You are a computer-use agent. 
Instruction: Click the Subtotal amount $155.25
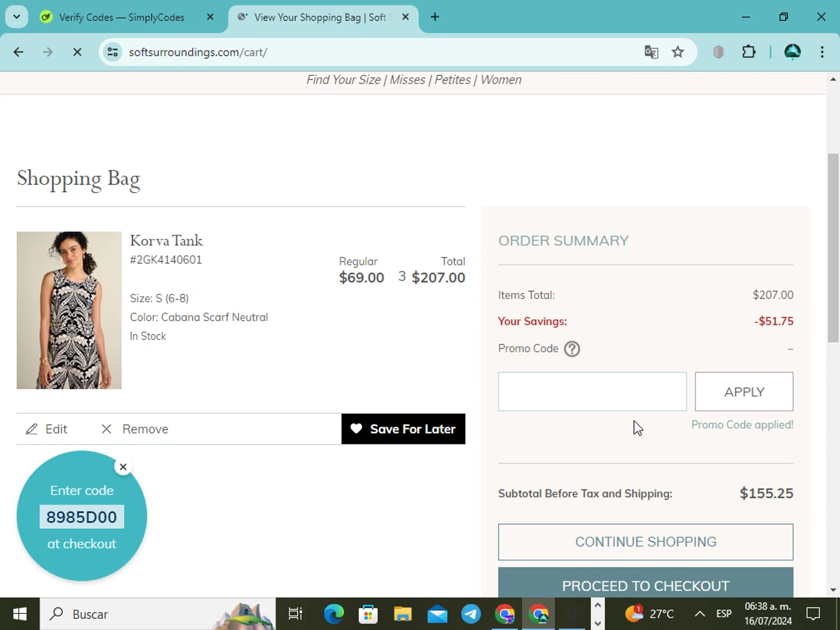[x=766, y=493]
